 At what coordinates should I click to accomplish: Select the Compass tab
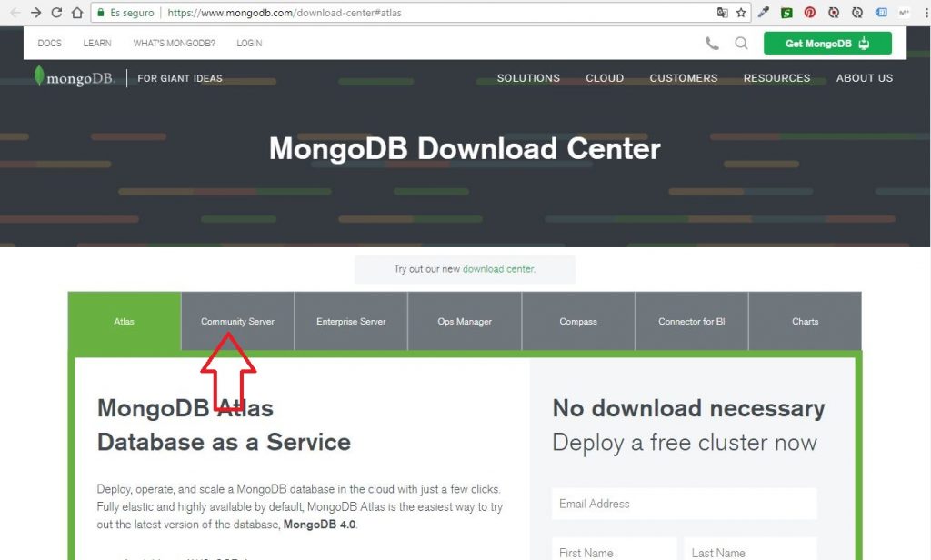click(577, 321)
